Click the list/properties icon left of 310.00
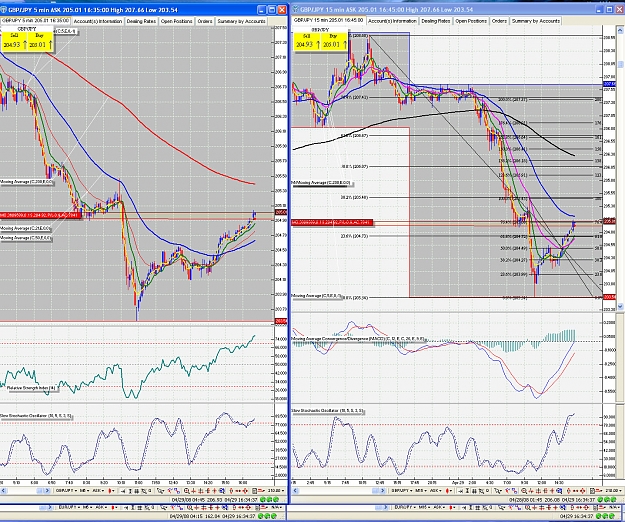The height and width of the screenshot is (522, 625). tap(254, 491)
